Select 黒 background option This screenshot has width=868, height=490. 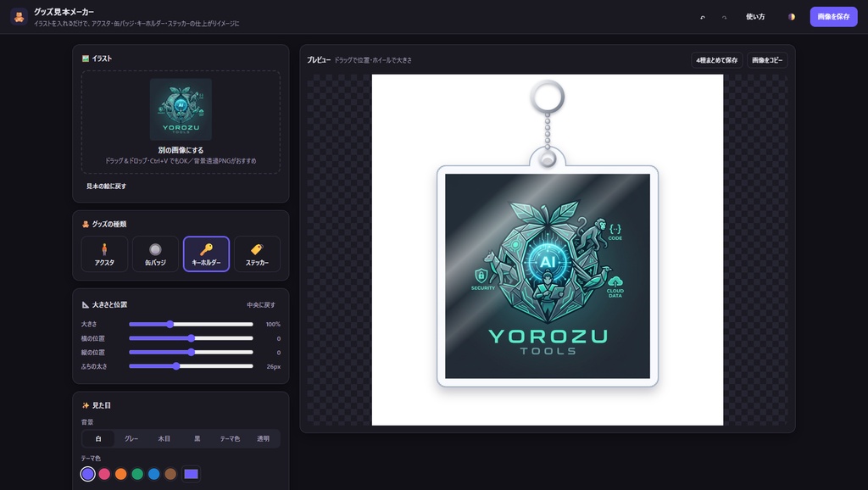tap(197, 438)
